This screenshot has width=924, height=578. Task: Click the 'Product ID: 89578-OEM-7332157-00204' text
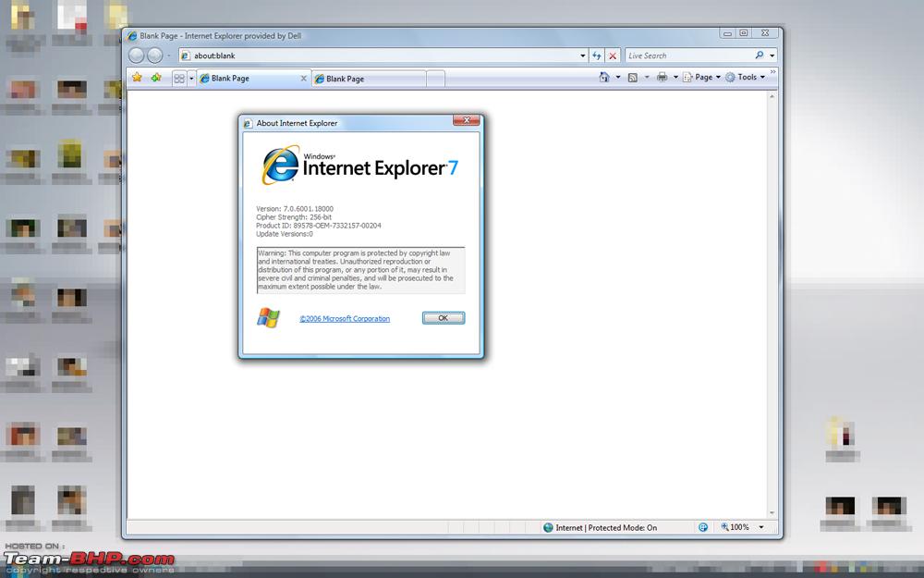pyautogui.click(x=318, y=226)
